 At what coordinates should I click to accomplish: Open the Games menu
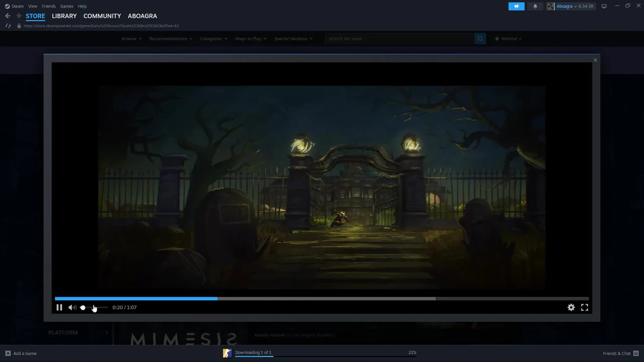(x=66, y=6)
